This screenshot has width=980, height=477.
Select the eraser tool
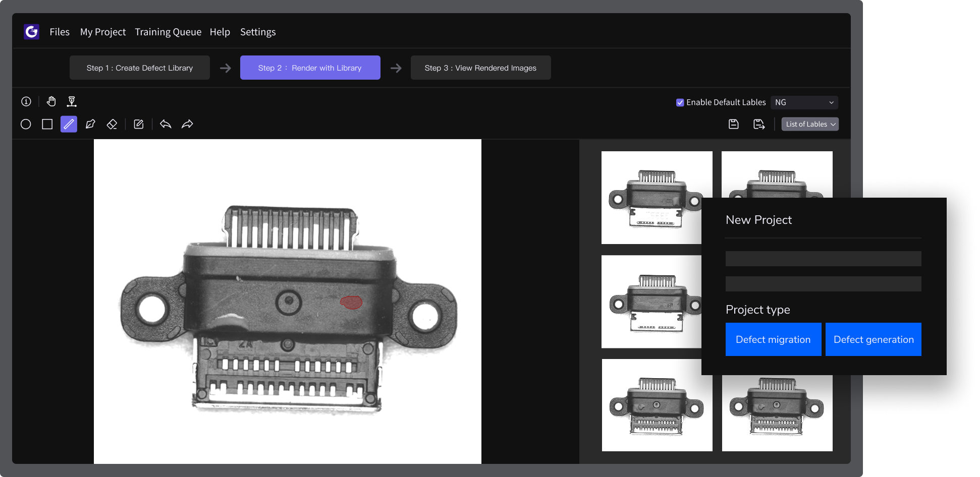click(112, 124)
